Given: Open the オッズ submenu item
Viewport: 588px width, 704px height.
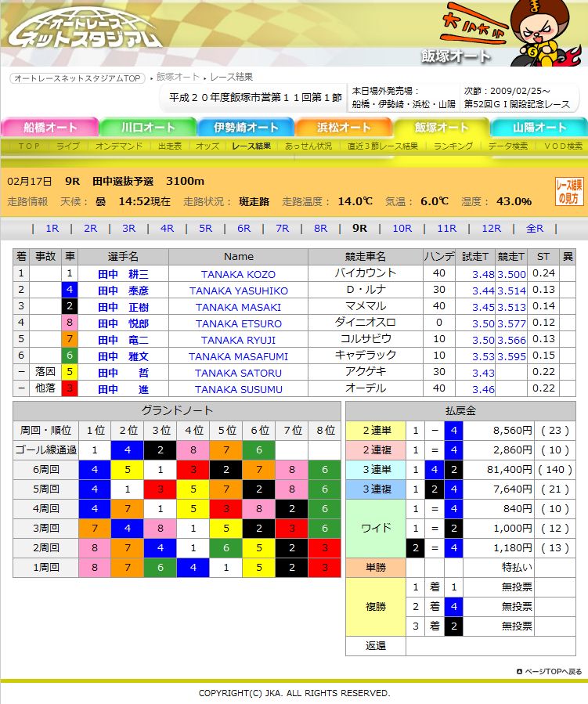Looking at the screenshot, I should pyautogui.click(x=207, y=146).
